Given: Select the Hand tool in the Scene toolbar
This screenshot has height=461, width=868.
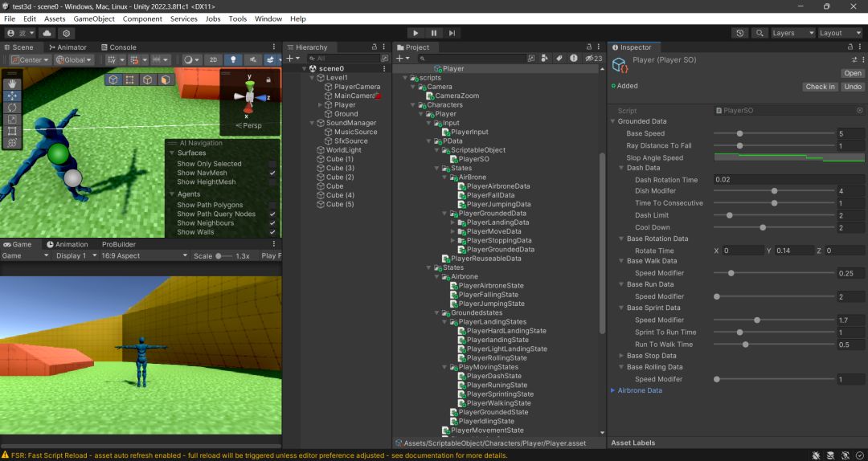Looking at the screenshot, I should coord(12,84).
